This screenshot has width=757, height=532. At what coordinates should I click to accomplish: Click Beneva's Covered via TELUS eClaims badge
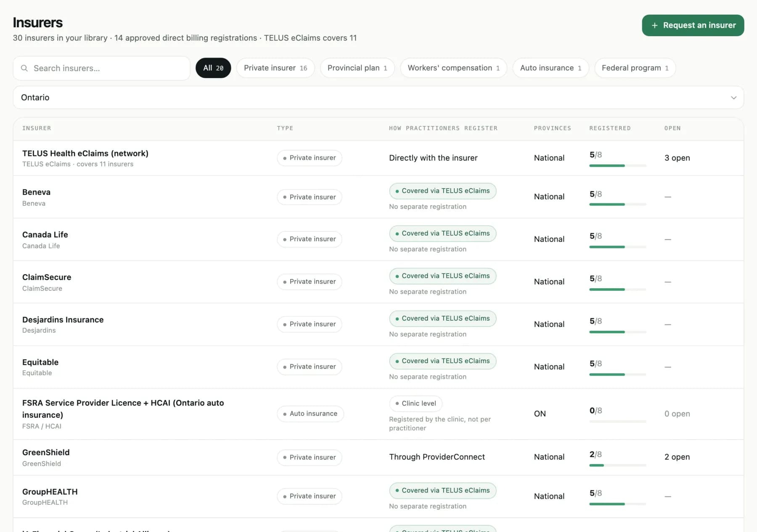442,191
